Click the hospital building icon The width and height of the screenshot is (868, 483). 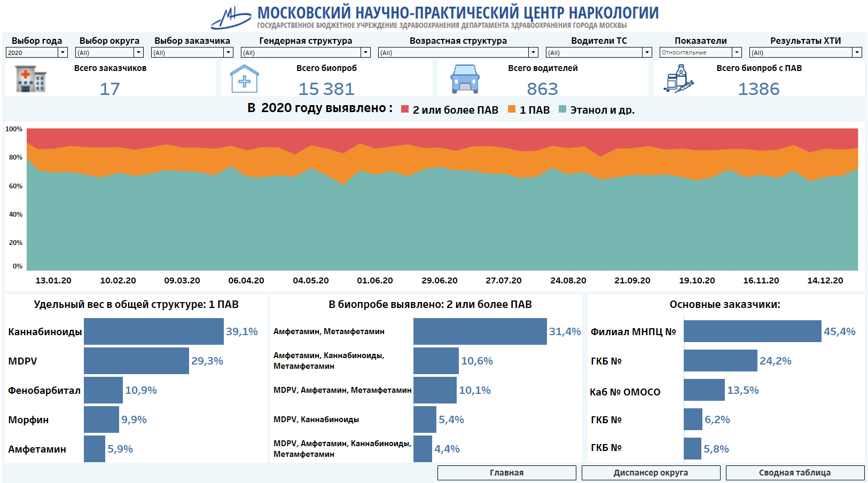pyautogui.click(x=30, y=79)
